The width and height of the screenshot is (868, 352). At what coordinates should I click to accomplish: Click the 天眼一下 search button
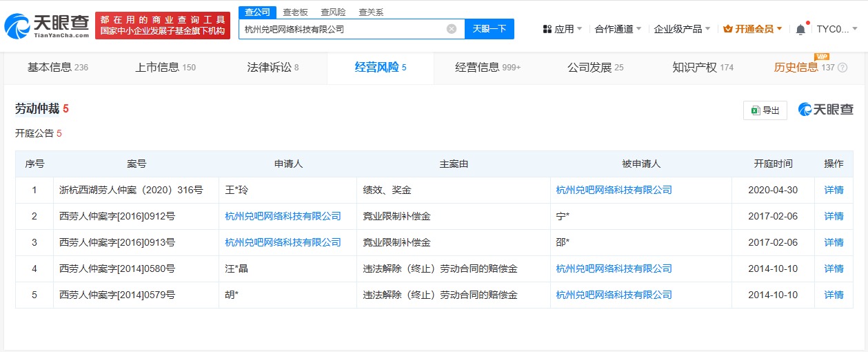489,29
